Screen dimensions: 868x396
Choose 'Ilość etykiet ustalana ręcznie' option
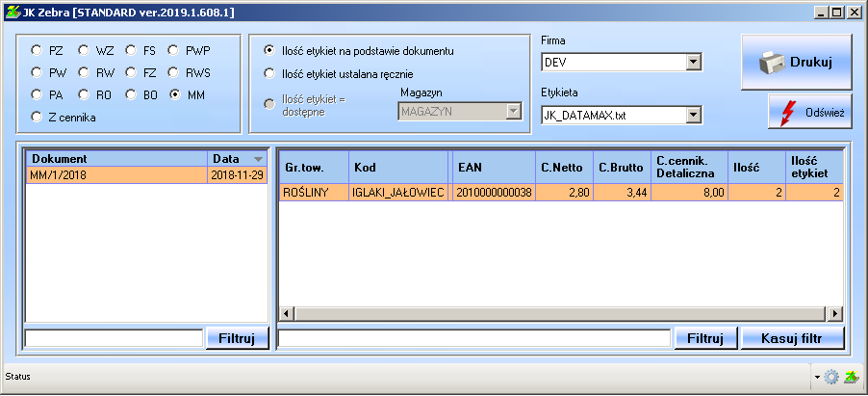tap(269, 72)
